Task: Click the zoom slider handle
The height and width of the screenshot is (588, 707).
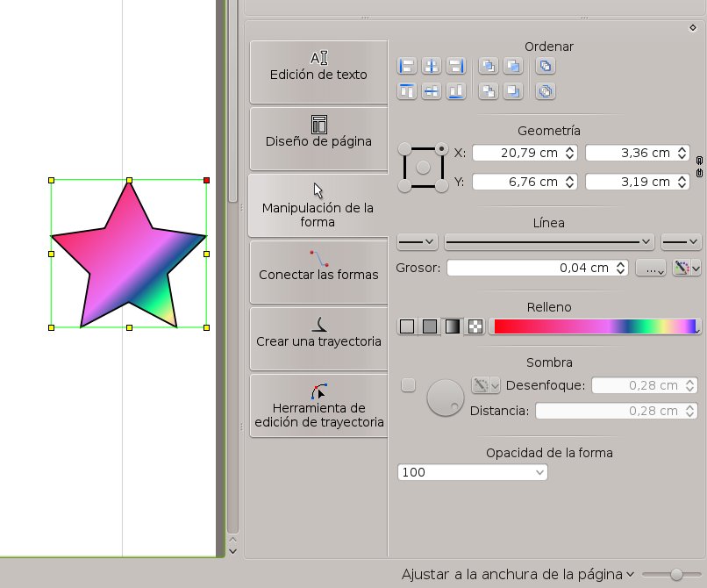Action: (676, 575)
